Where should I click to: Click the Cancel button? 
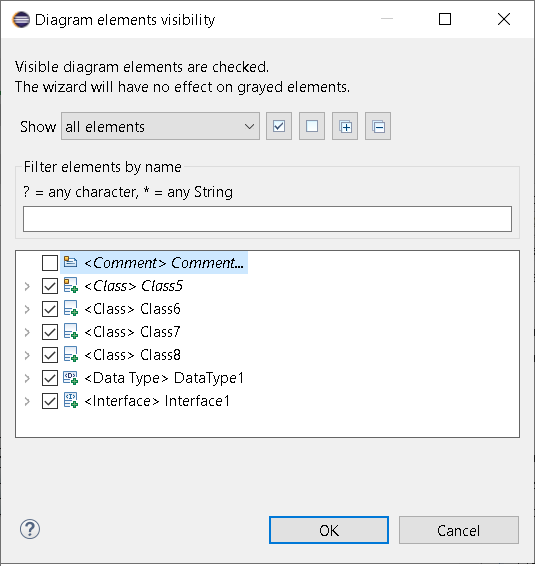tap(459, 530)
